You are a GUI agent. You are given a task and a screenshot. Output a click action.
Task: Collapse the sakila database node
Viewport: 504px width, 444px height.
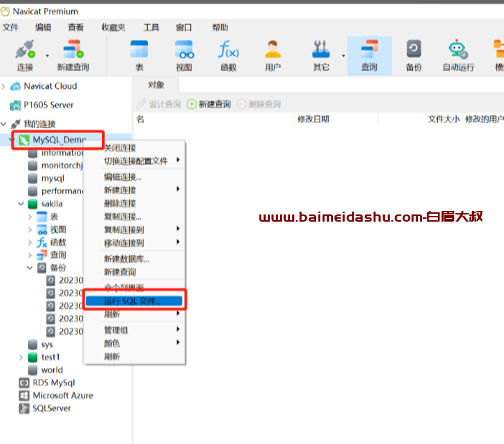pos(21,204)
